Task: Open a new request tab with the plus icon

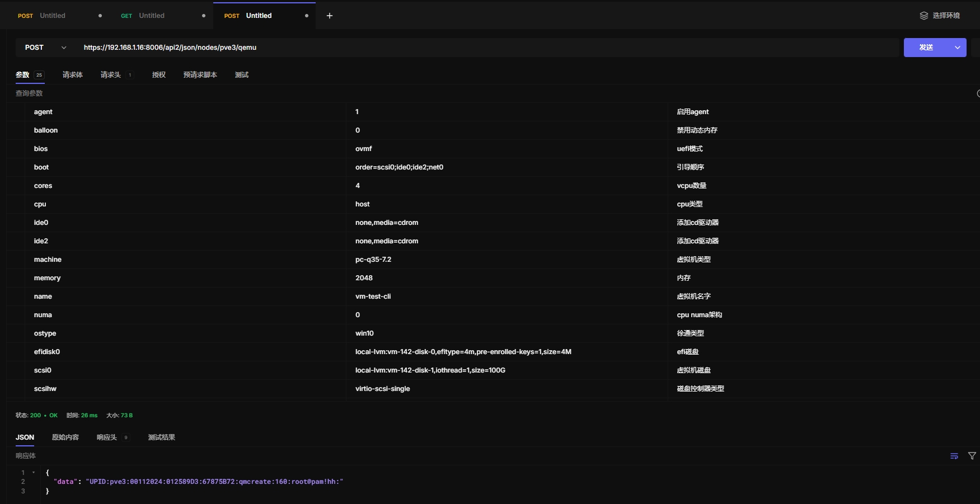Action: [x=330, y=16]
